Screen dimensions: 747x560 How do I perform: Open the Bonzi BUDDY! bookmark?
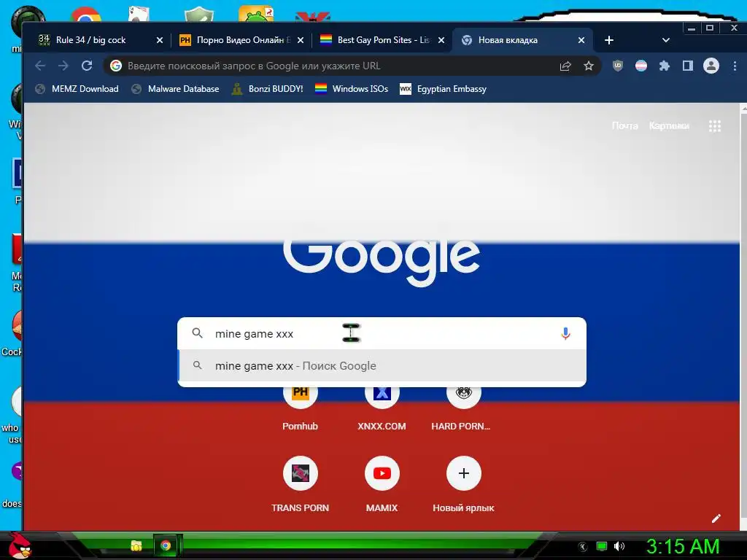267,89
